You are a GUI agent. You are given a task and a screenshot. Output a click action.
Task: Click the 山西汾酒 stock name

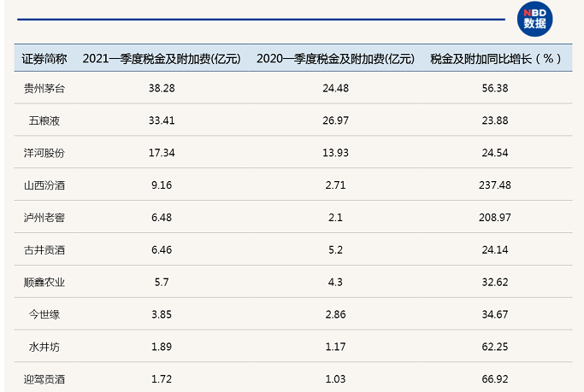point(44,185)
